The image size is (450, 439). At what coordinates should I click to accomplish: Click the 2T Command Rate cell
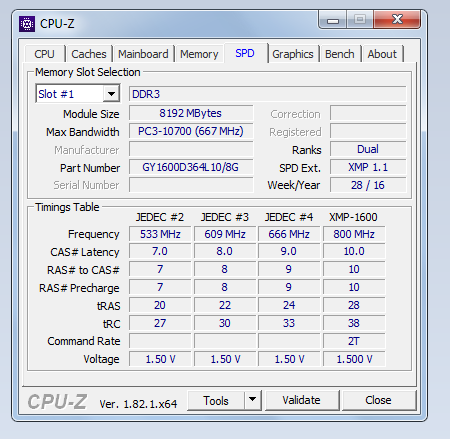(354, 341)
